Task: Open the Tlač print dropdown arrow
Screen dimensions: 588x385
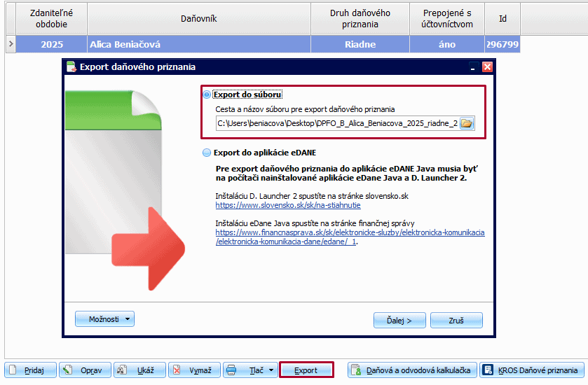Action: pyautogui.click(x=271, y=370)
